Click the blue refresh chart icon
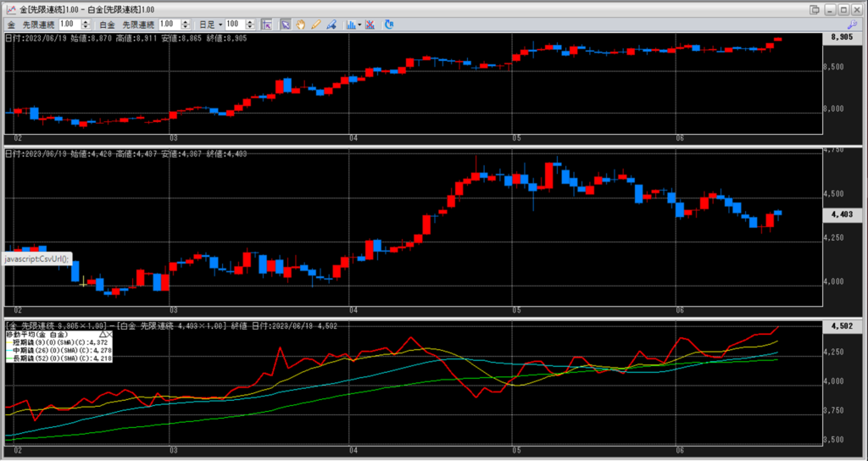The width and height of the screenshot is (868, 461). 389,25
